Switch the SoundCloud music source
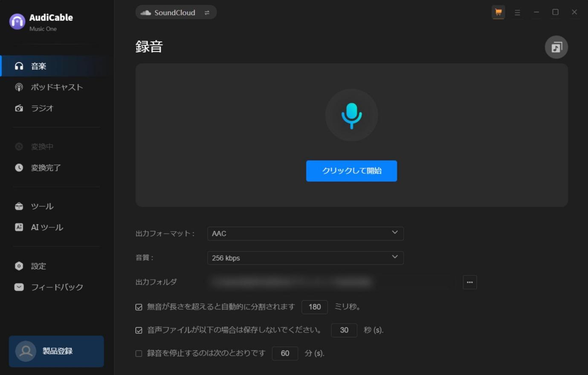 176,12
